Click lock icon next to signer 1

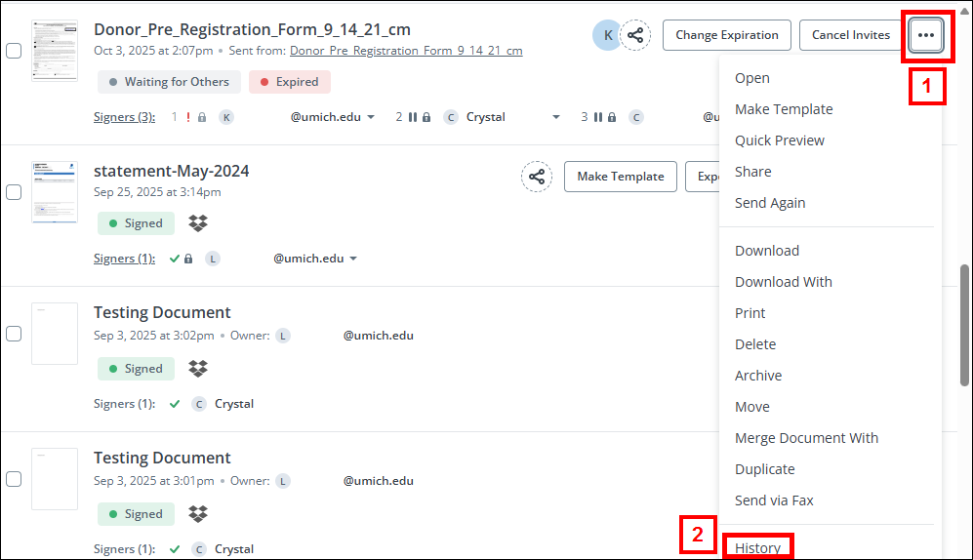click(x=202, y=117)
